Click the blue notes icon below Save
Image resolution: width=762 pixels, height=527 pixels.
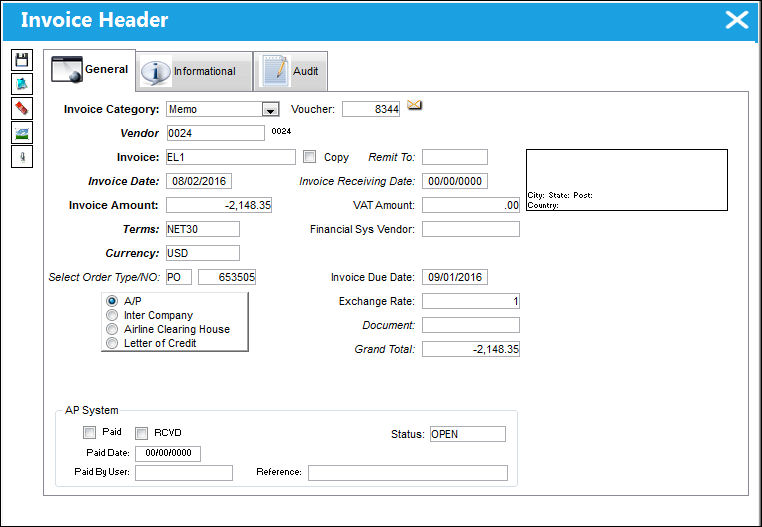coord(22,84)
